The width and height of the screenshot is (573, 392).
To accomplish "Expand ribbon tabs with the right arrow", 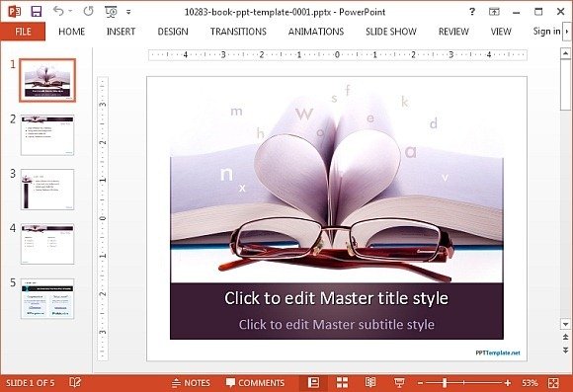I will pos(567,32).
